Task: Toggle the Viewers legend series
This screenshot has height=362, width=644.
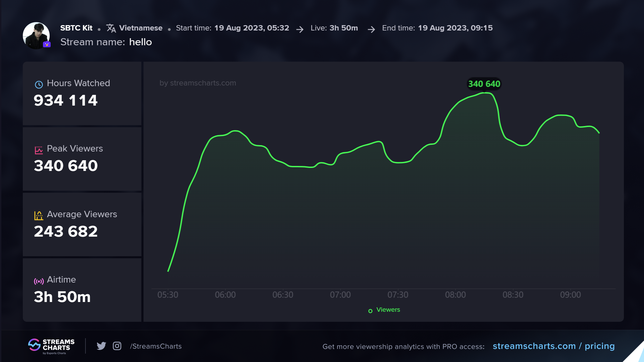Action: [388, 310]
